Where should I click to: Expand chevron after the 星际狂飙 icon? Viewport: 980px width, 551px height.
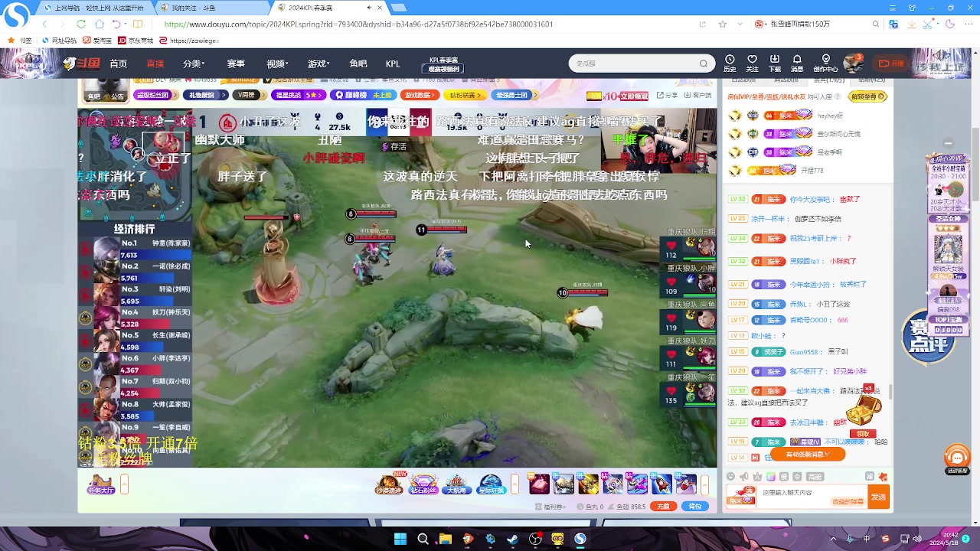(515, 484)
